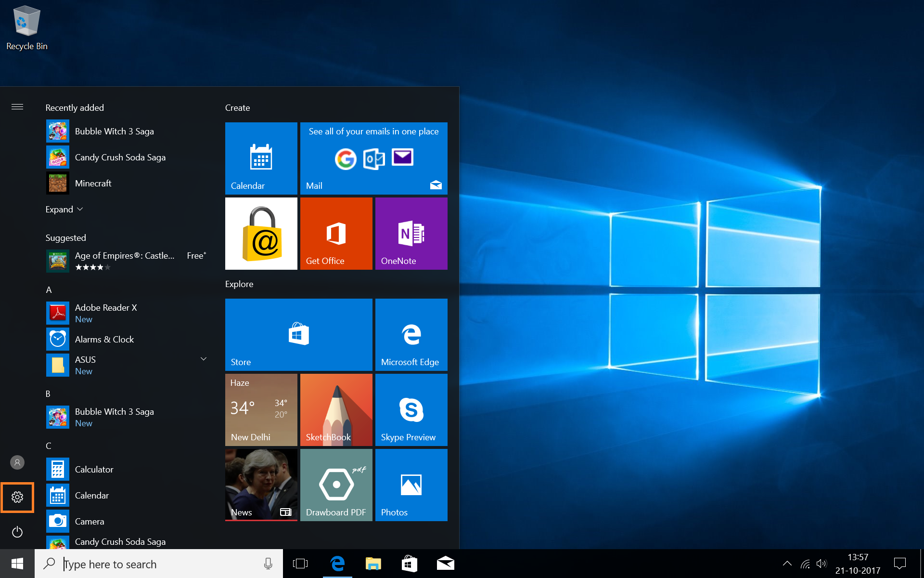Open Camera app in list
Screen dimensions: 924x578
pyautogui.click(x=128, y=521)
